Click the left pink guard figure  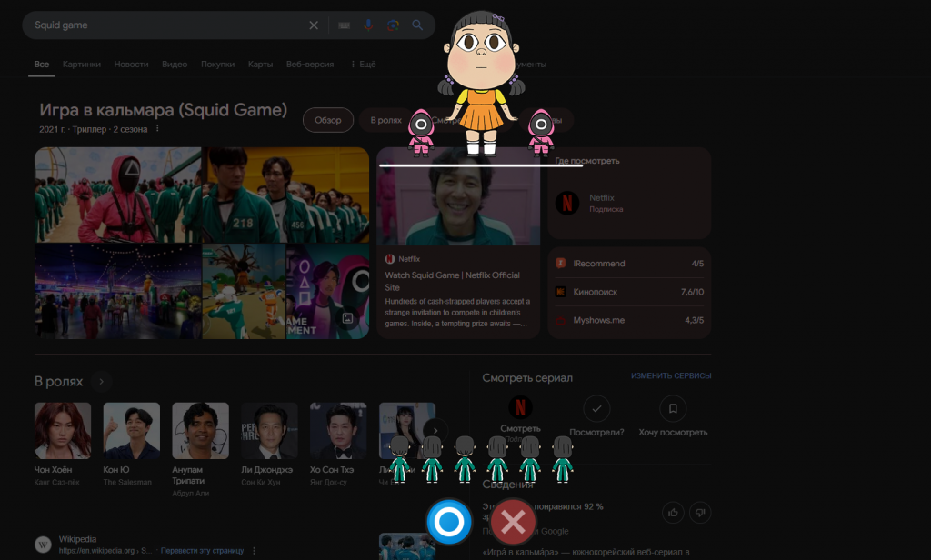(421, 132)
